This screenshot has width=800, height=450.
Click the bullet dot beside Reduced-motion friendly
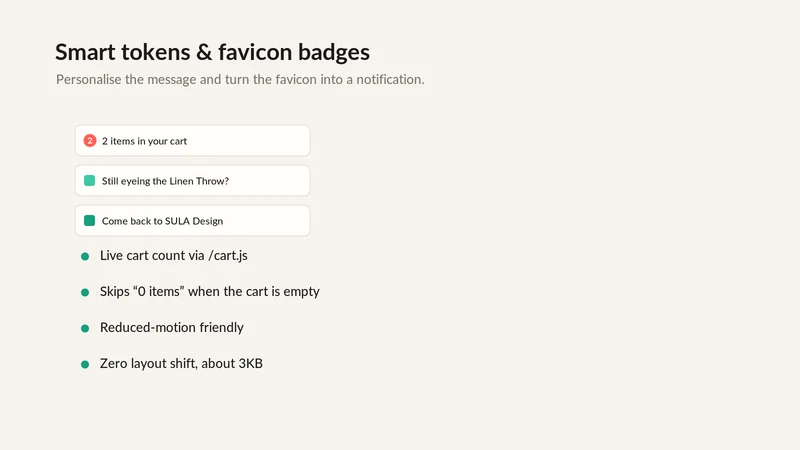85,329
